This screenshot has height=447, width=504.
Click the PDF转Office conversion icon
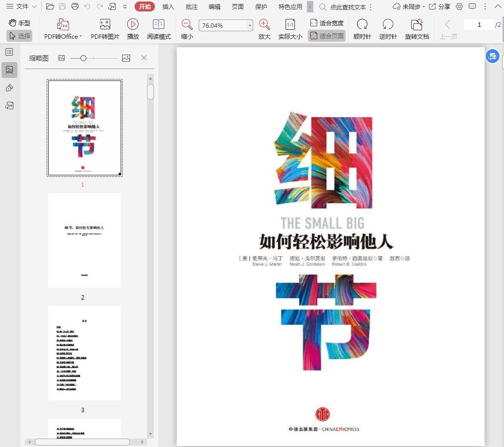point(63,25)
